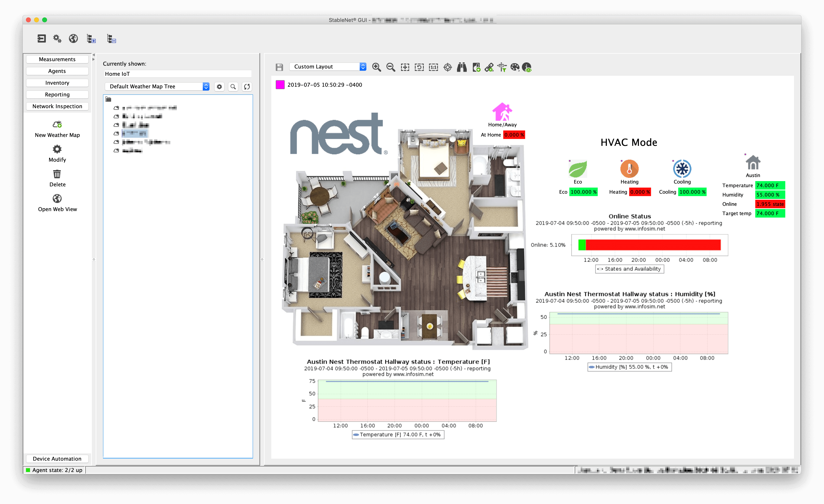Click the Austin gray house icon

coord(753,163)
